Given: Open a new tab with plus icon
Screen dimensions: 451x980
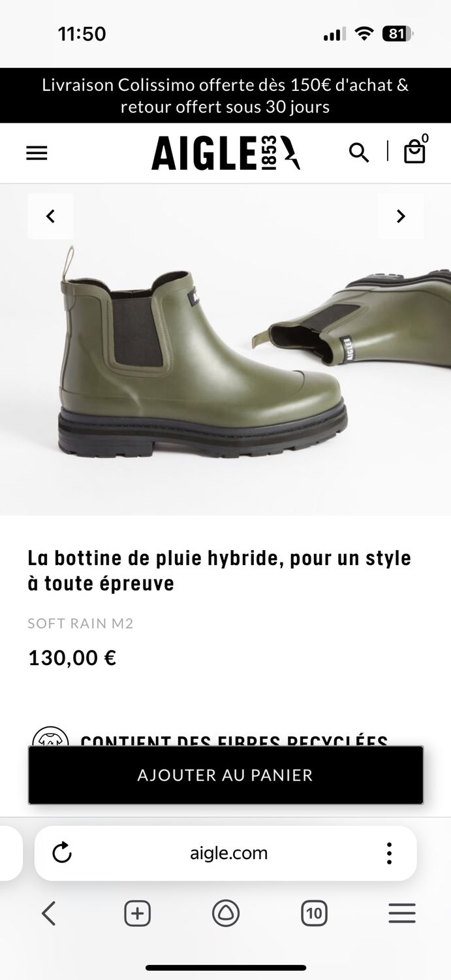Looking at the screenshot, I should pos(137,913).
